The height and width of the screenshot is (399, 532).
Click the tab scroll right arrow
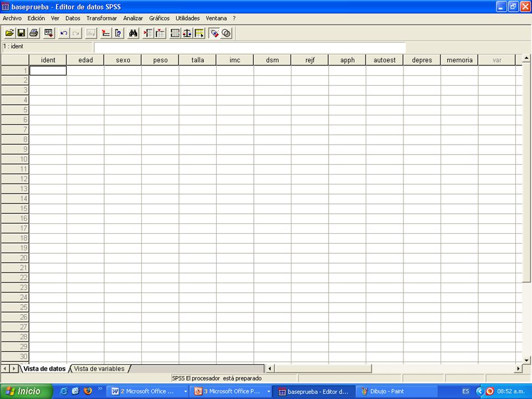(14, 369)
